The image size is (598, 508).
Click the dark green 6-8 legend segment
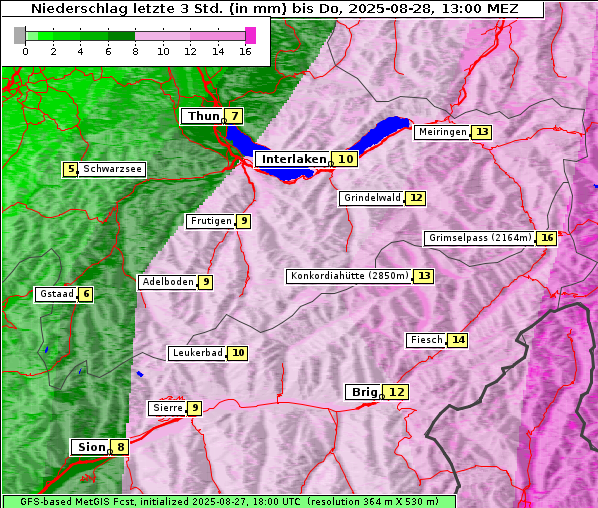[x=122, y=36]
